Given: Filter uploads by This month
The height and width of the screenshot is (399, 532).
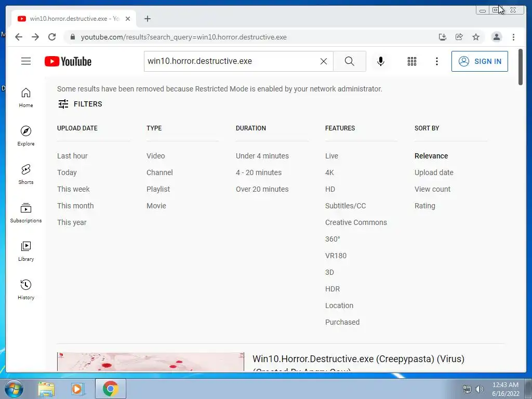Looking at the screenshot, I should click(75, 206).
